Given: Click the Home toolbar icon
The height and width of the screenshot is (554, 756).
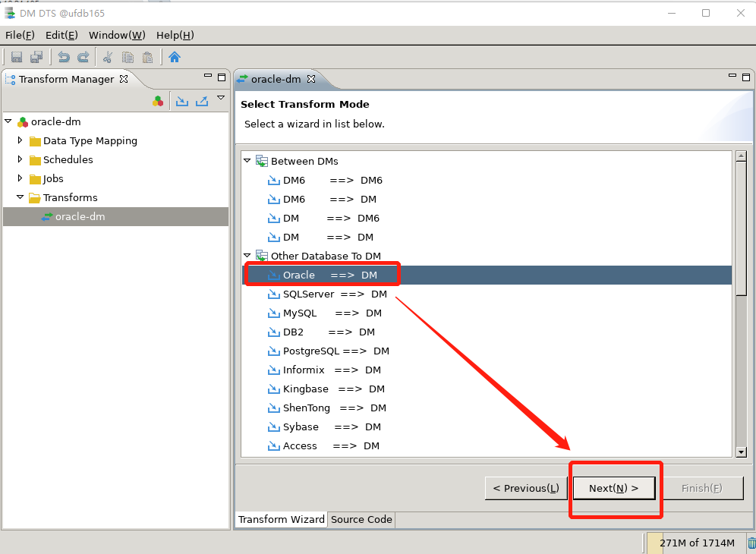Looking at the screenshot, I should [175, 57].
